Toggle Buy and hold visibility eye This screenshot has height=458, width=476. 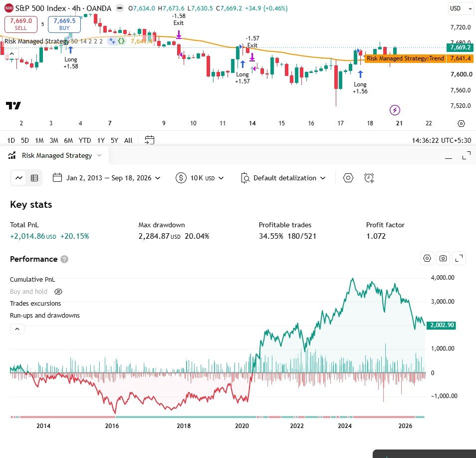[x=58, y=292]
